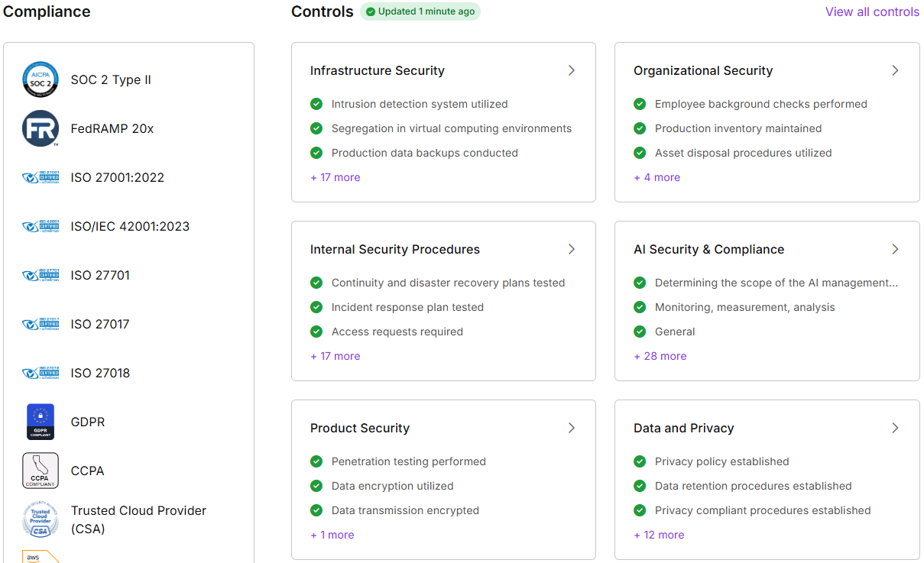
Task: Select ISO 27701 in the compliance list
Action: click(100, 275)
